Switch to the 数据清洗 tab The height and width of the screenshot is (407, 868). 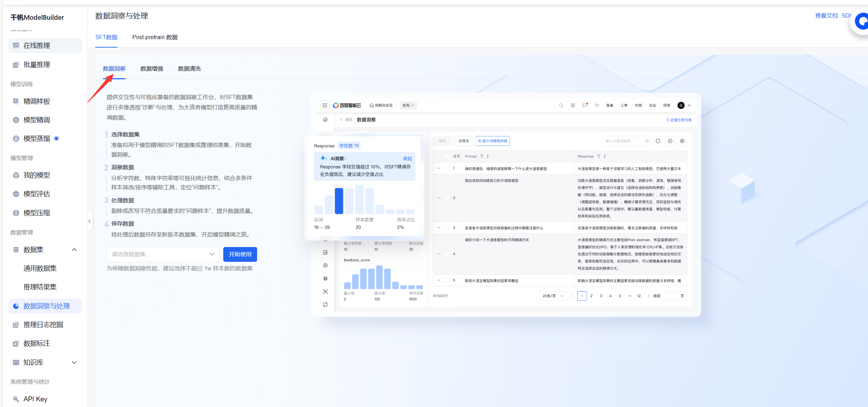coord(189,69)
